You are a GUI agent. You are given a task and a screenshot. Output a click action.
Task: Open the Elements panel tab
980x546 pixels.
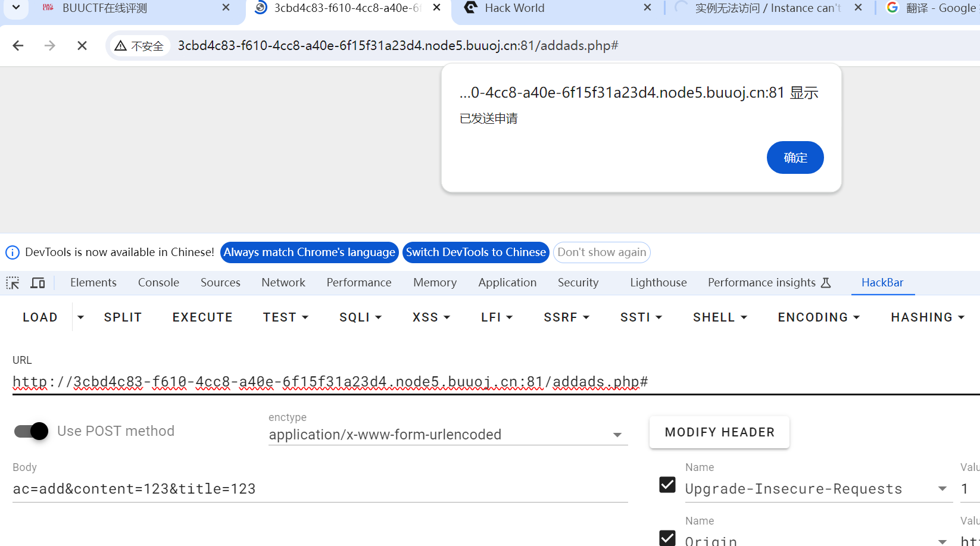click(93, 283)
